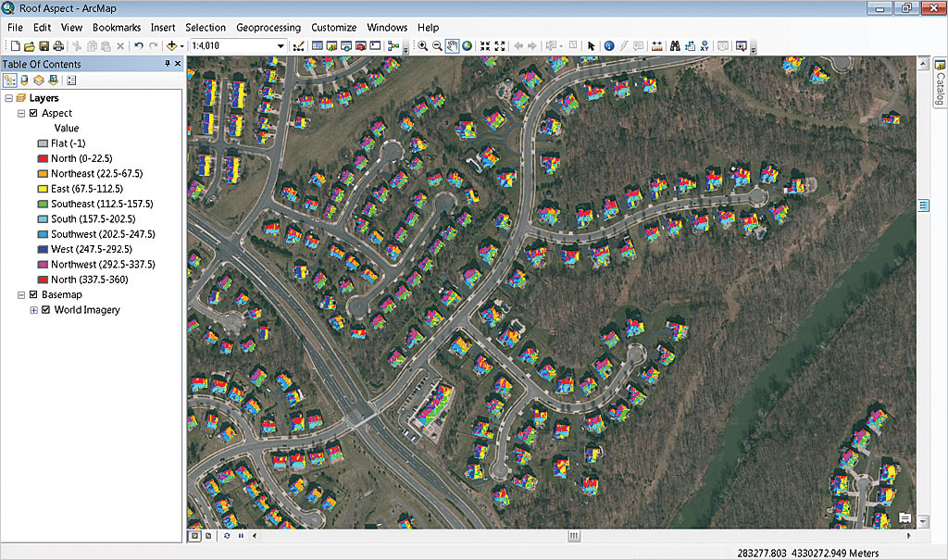The image size is (948, 560).
Task: Switch to Layout View button
Action: pyautogui.click(x=208, y=536)
